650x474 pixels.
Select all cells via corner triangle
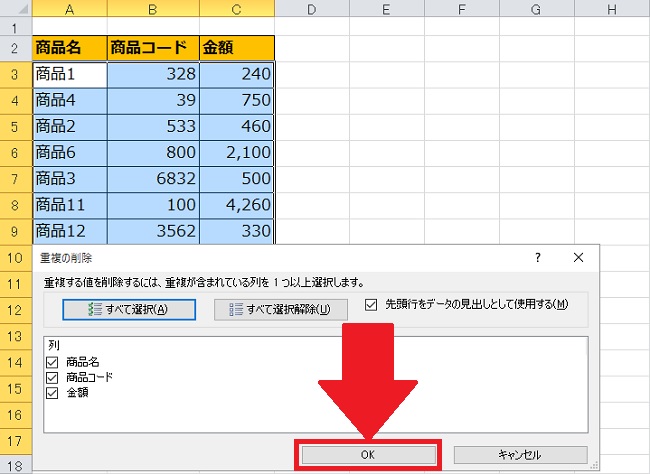coord(16,8)
